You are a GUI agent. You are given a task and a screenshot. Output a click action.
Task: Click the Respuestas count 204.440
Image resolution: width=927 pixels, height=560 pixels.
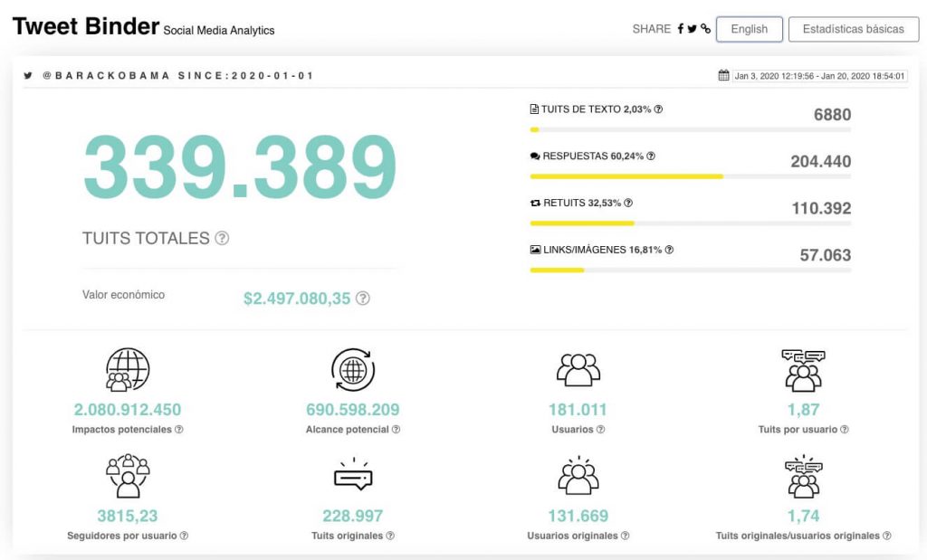(x=820, y=161)
